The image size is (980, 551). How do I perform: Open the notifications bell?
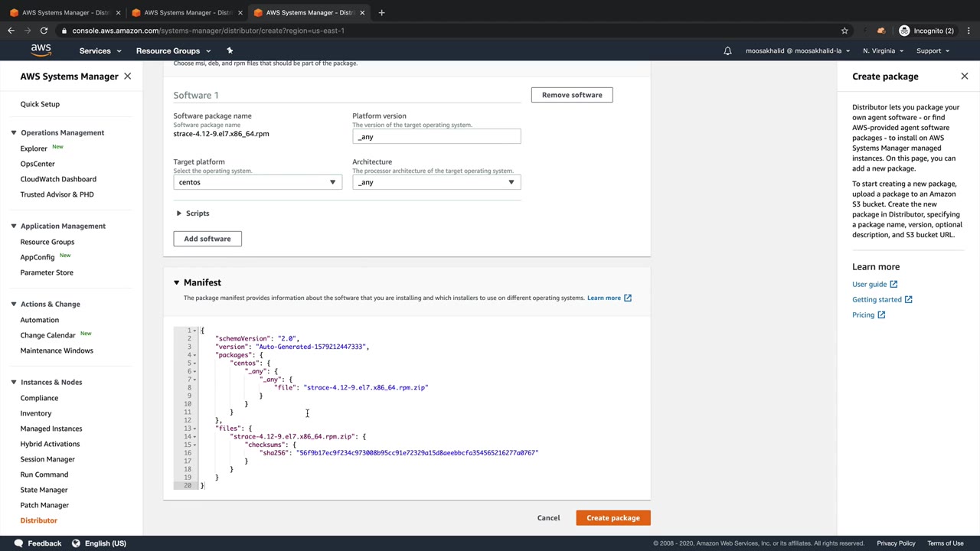coord(727,51)
